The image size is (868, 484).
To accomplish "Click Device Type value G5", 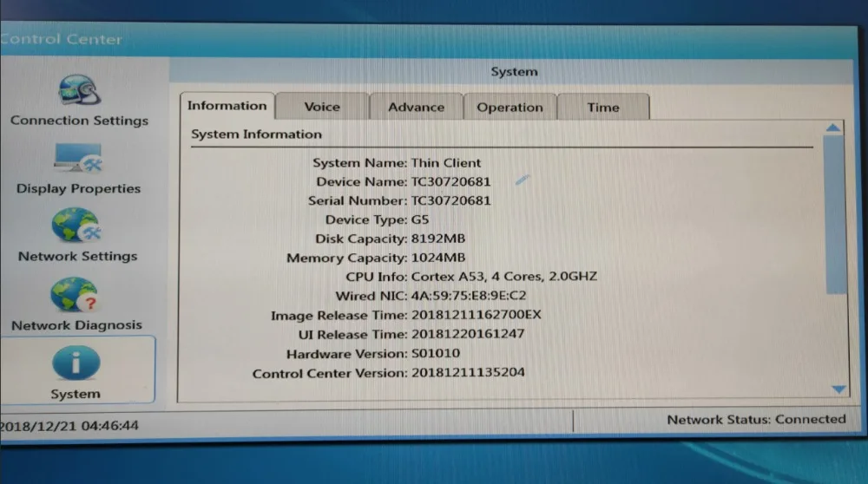I will point(419,219).
